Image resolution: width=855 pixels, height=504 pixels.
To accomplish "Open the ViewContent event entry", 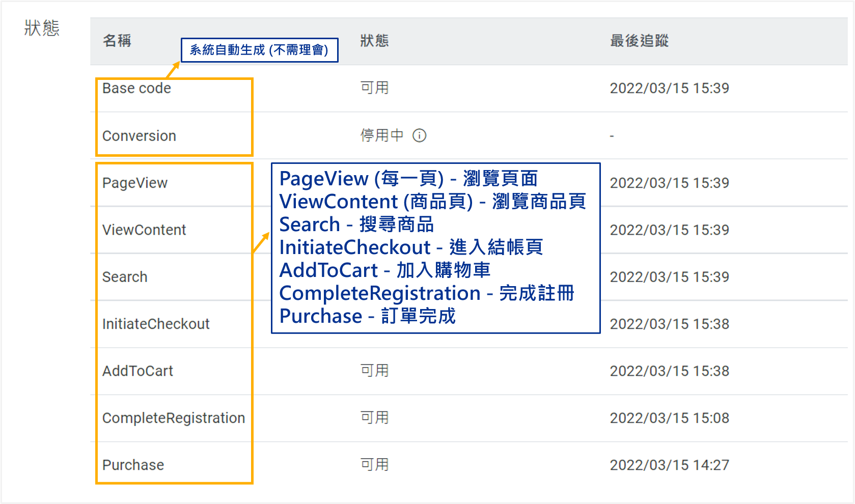I will click(x=144, y=230).
